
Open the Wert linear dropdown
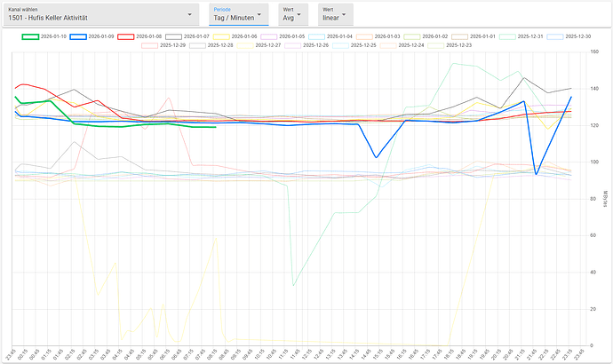click(x=334, y=14)
